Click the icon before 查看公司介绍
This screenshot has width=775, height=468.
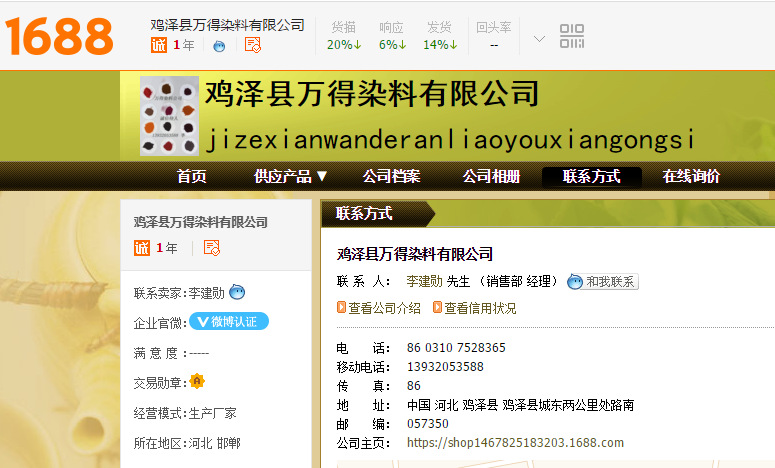point(341,307)
